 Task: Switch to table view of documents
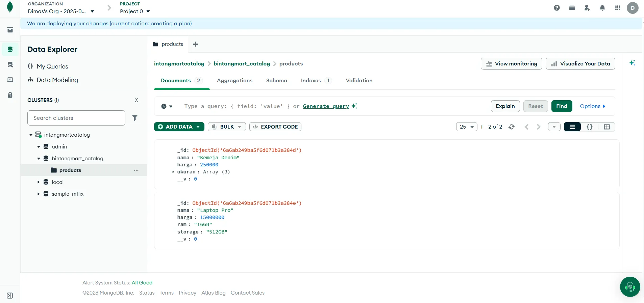point(607,127)
